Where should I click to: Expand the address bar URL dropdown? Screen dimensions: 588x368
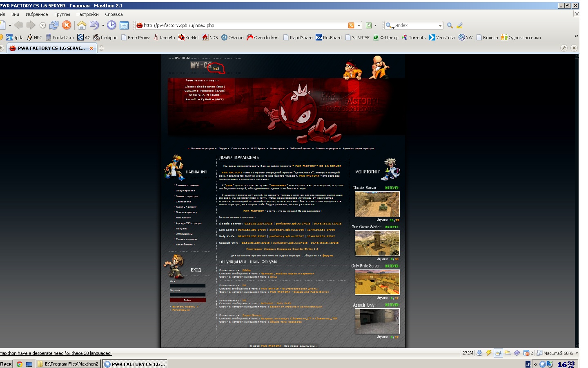tap(359, 25)
